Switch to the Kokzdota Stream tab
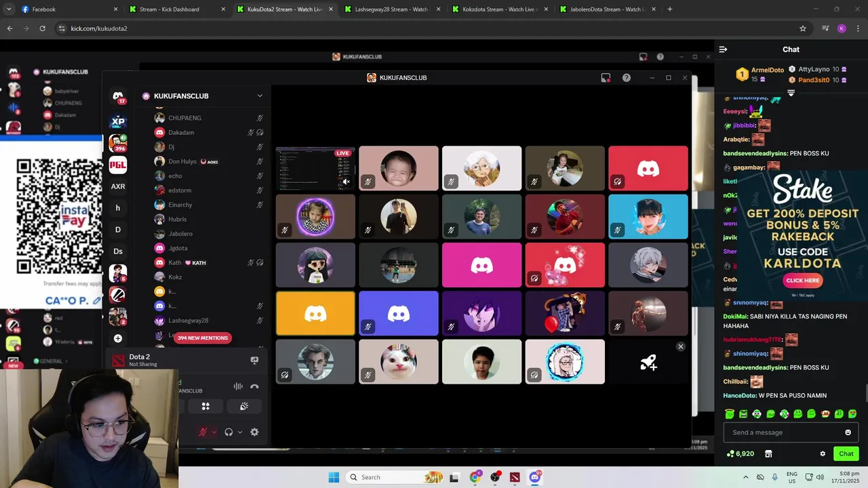Screen dimensions: 868x488 point(499,9)
